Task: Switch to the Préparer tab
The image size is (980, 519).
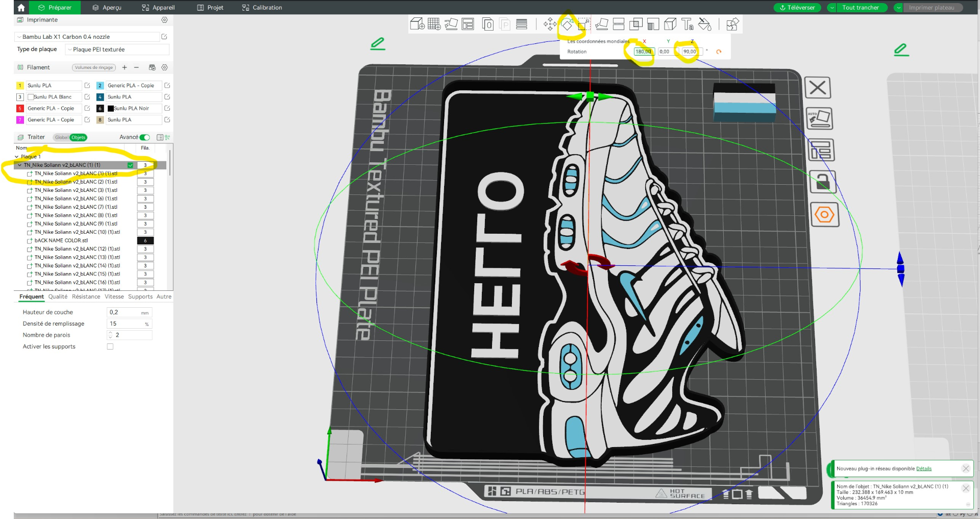Action: click(55, 8)
